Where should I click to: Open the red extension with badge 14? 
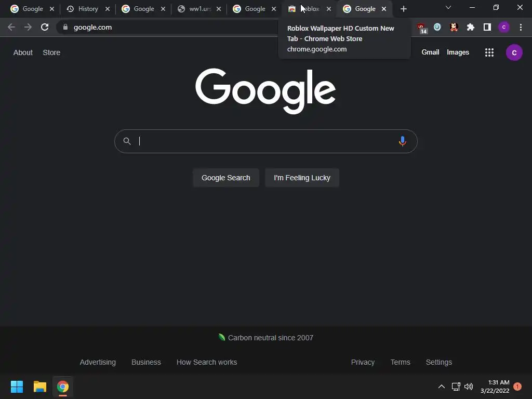click(x=422, y=28)
